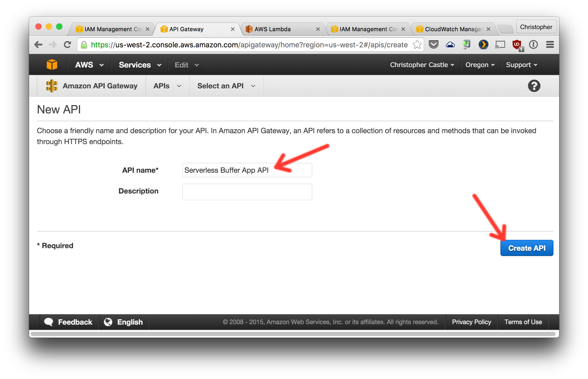Click the secure padlock icon in address bar
Viewport: 588px width, 379px height.
pos(84,45)
